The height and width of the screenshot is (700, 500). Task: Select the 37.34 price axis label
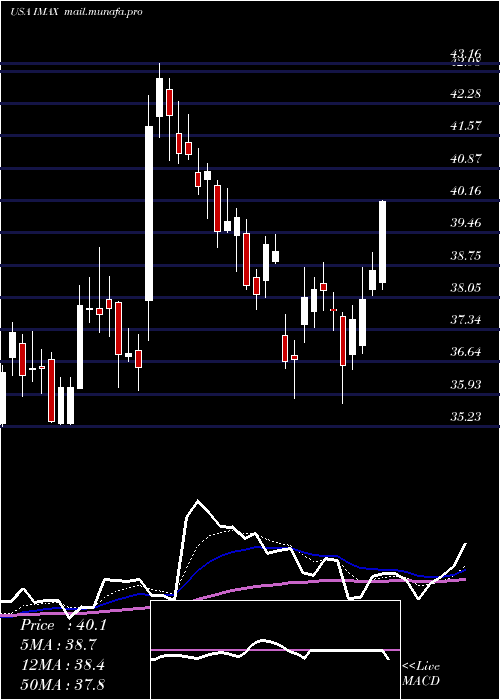pyautogui.click(x=466, y=319)
